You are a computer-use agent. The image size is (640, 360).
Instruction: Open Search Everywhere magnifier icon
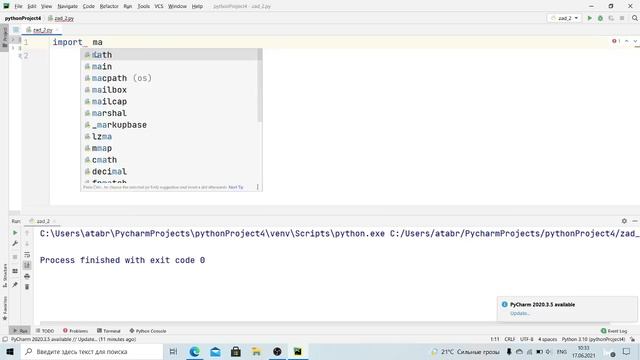(x=635, y=18)
